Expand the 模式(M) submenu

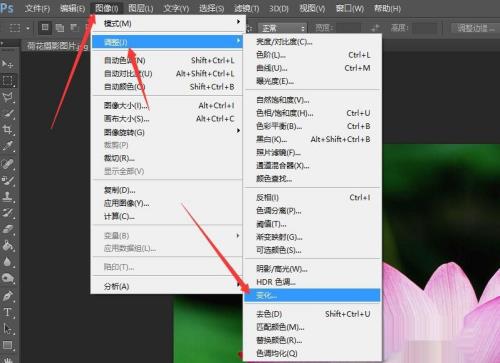[167, 23]
